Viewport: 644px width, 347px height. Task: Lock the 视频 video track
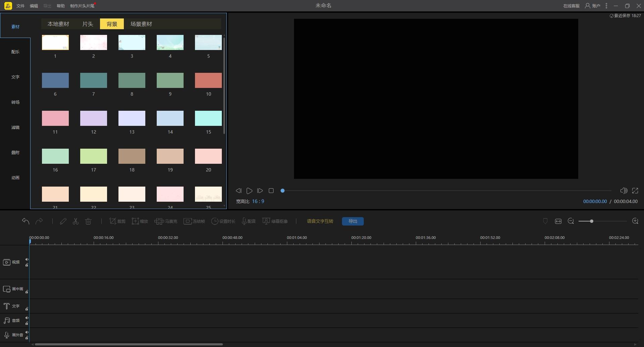pos(27,265)
